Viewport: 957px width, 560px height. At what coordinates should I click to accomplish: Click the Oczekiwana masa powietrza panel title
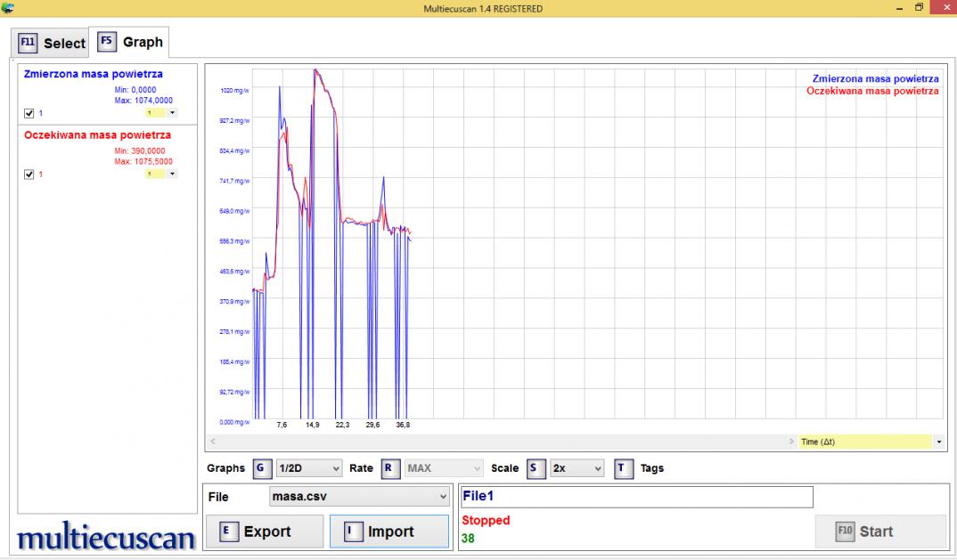pos(98,134)
